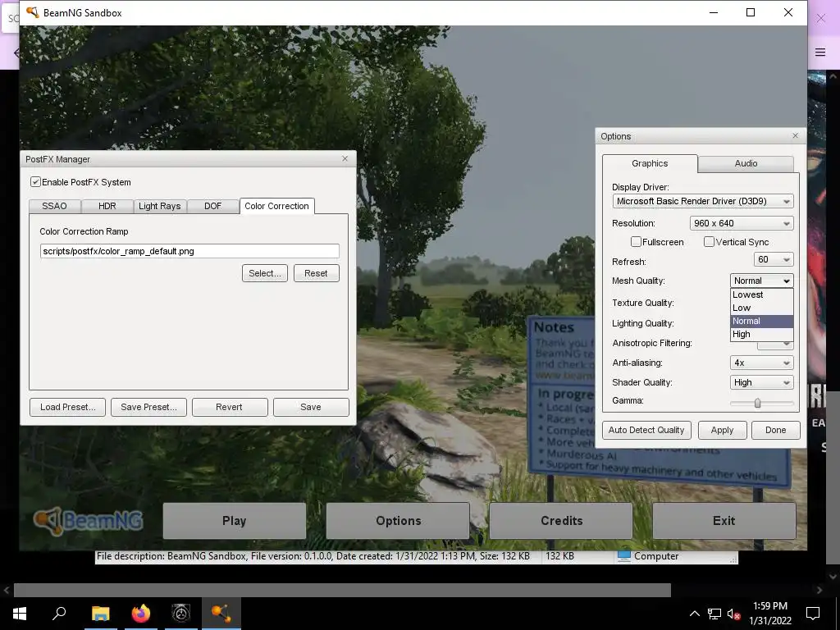This screenshot has height=630, width=840.
Task: Click the BeamNG taskbar icon
Action: click(221, 613)
